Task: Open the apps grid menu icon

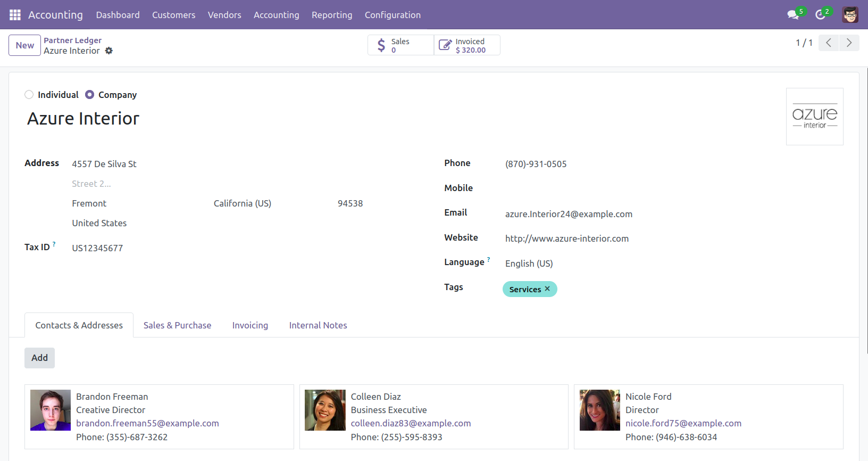Action: (15, 15)
